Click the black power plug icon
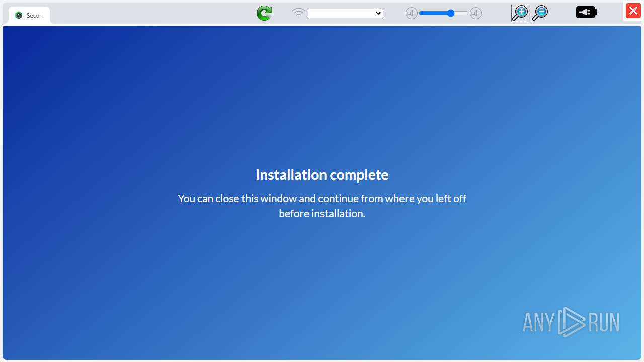Viewport: 644px width, 362px height. tap(587, 12)
